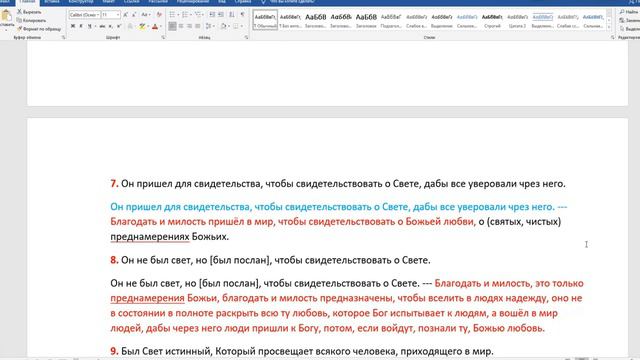This screenshot has width=640, height=360.
Task: Toggle align left for paragraph
Action: tap(172, 26)
